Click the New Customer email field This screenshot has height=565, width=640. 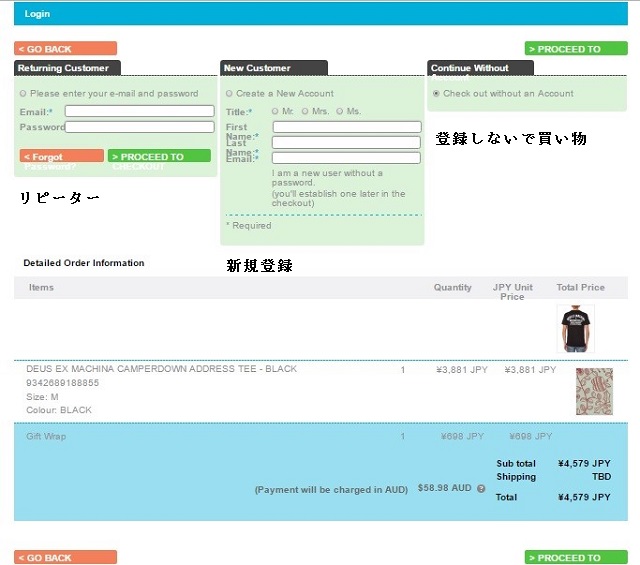pyautogui.click(x=346, y=158)
